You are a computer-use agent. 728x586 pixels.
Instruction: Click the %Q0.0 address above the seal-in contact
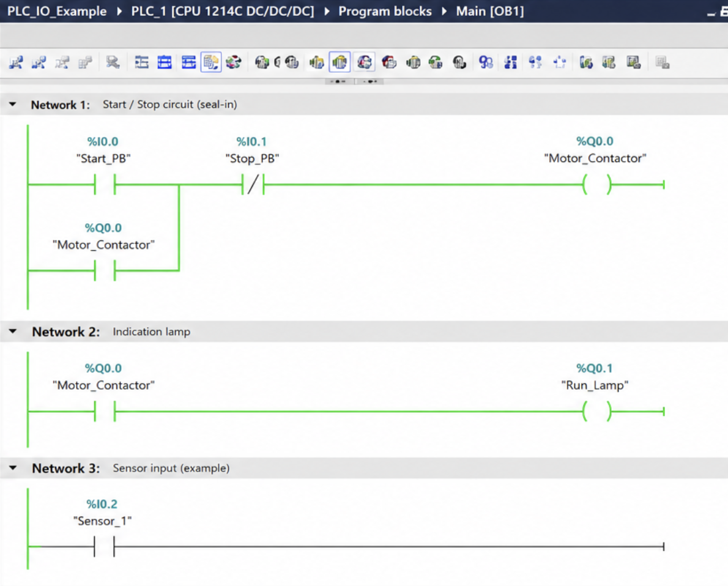(103, 228)
